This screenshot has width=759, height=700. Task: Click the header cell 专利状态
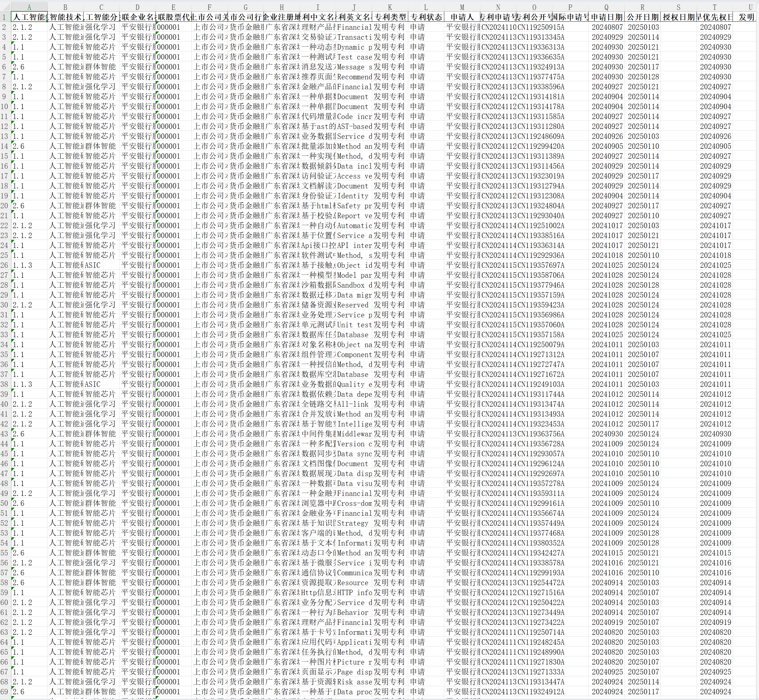click(x=426, y=17)
